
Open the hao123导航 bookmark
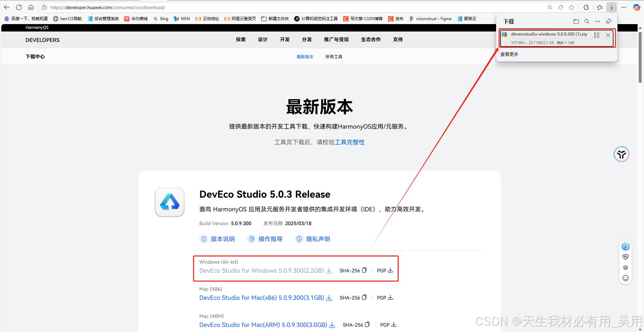(x=67, y=19)
